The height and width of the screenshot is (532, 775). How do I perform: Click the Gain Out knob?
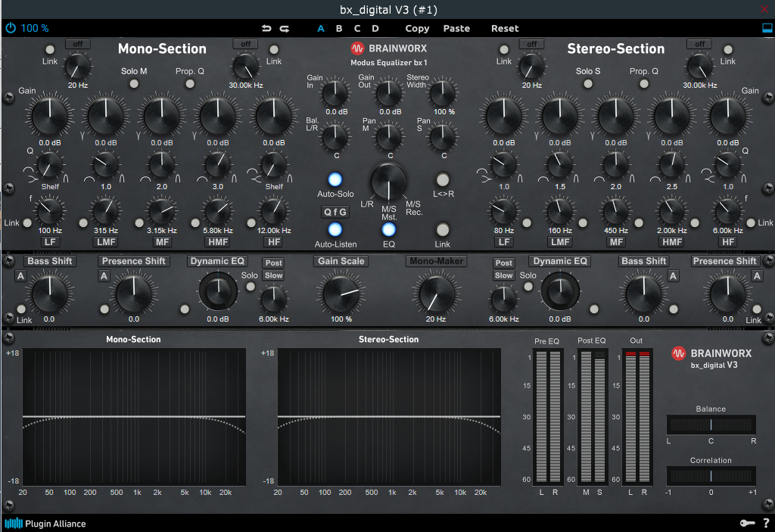[x=389, y=92]
